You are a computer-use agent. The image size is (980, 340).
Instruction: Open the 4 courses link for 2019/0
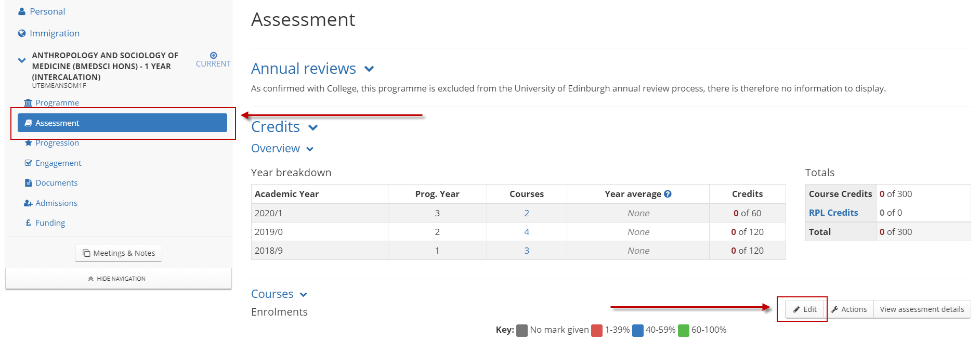527,232
